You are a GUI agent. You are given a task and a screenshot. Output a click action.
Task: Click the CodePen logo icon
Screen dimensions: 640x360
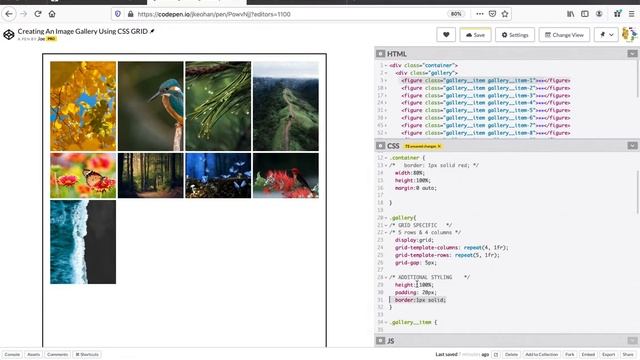[x=9, y=35]
